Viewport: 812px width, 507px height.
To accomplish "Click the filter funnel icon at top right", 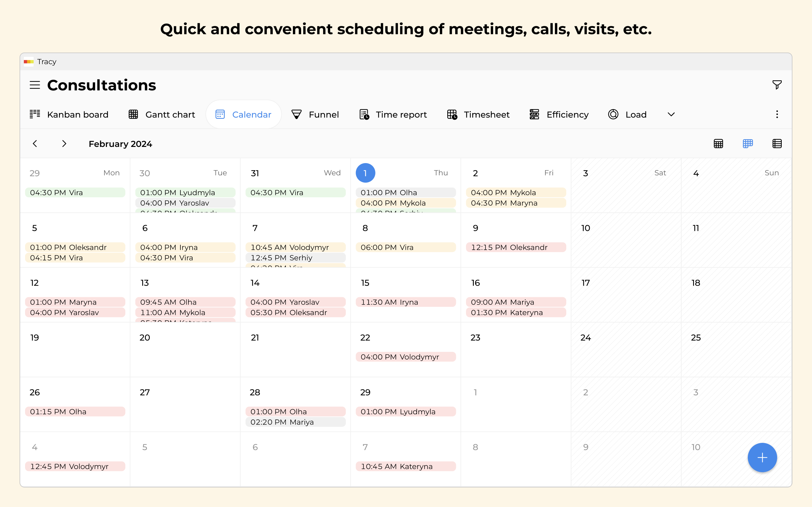I will tap(777, 85).
